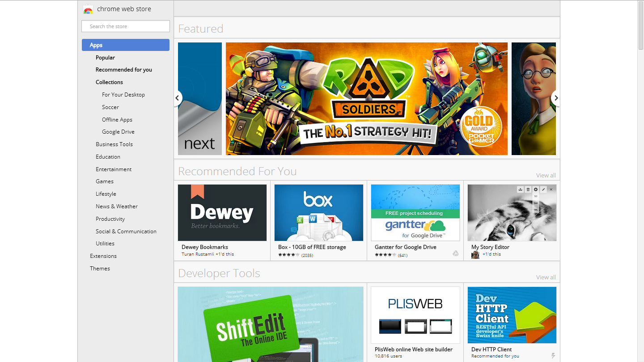Click the partial 'next' featured banner on left
The width and height of the screenshot is (644, 362).
pos(200,99)
